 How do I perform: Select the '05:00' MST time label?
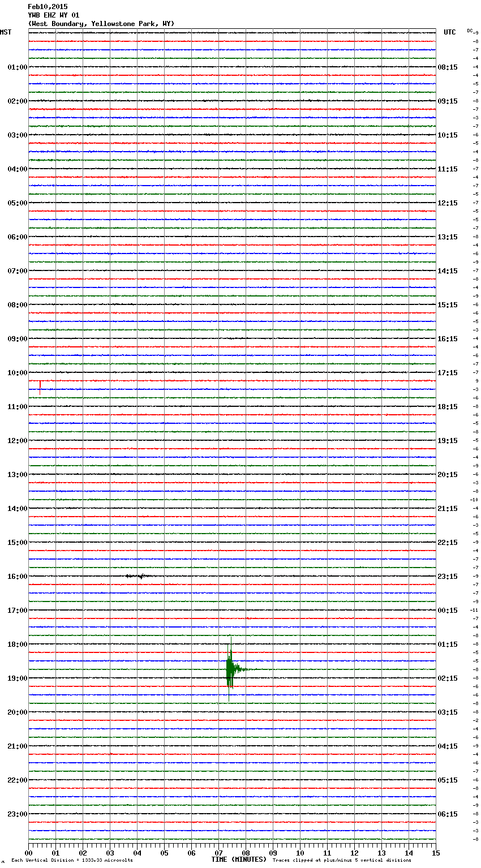coord(18,203)
